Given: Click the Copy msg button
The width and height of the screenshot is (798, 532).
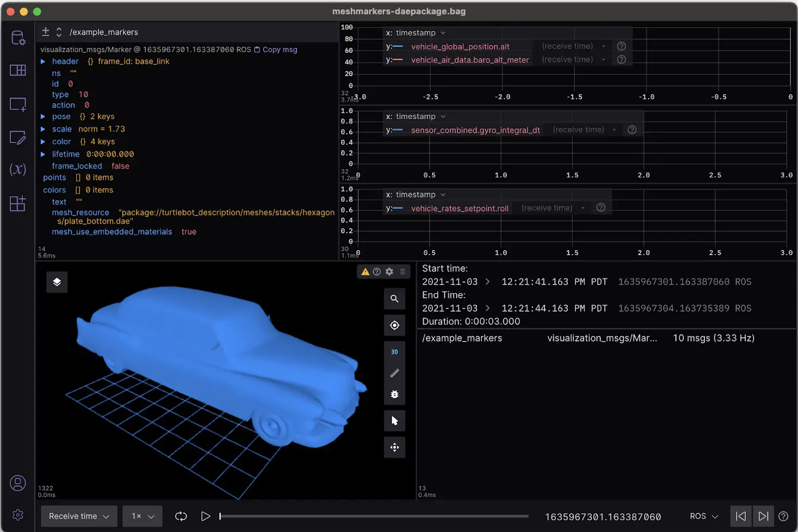Looking at the screenshot, I should point(275,50).
